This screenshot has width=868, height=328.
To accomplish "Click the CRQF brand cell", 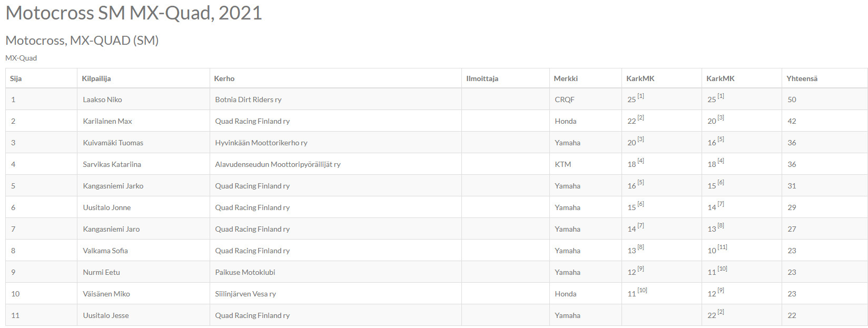I will [x=565, y=100].
